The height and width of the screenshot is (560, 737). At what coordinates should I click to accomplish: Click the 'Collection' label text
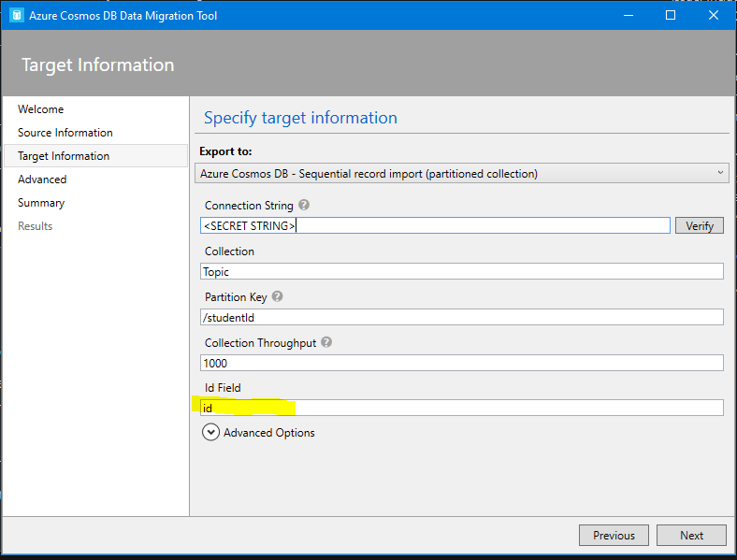[229, 251]
